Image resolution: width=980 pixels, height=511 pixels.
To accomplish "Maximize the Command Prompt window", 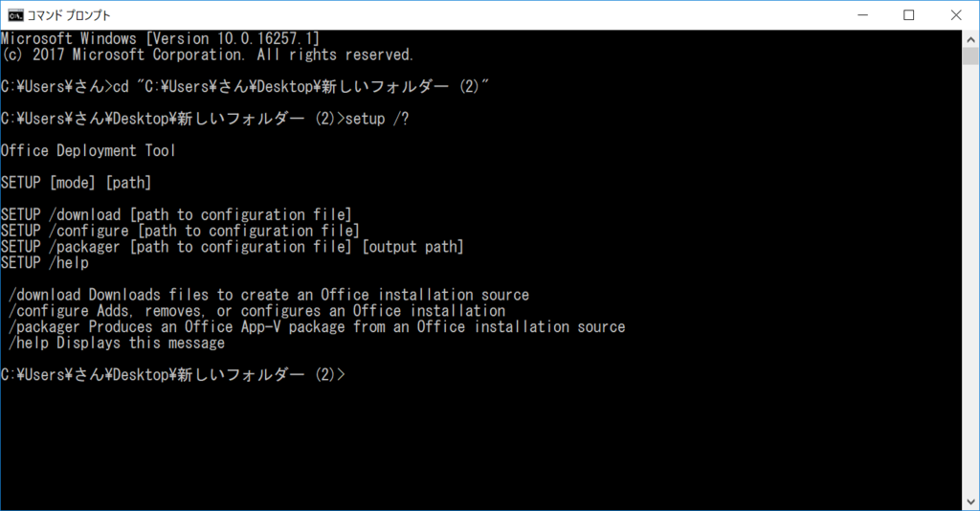I will (x=909, y=15).
